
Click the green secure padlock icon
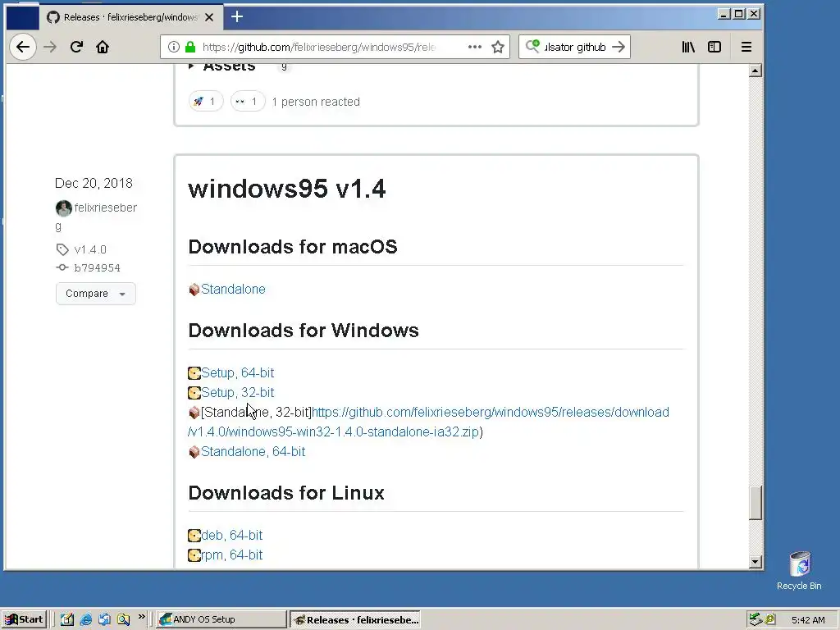pos(190,47)
